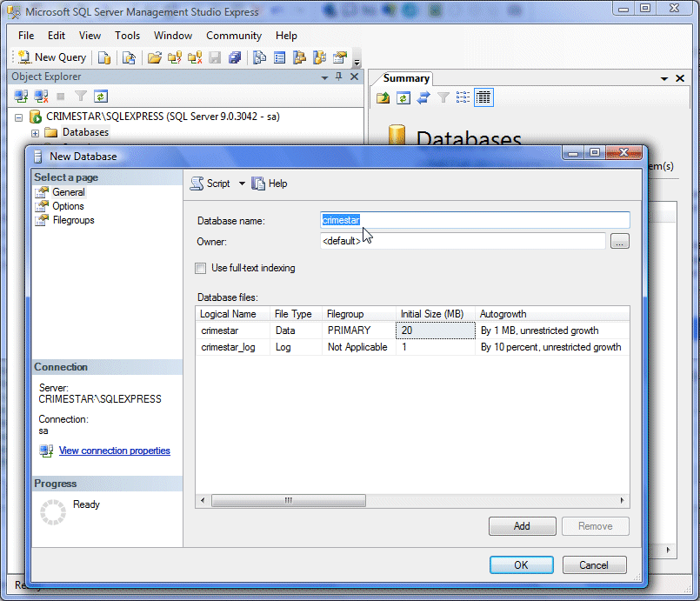Open the Community menu

233,36
